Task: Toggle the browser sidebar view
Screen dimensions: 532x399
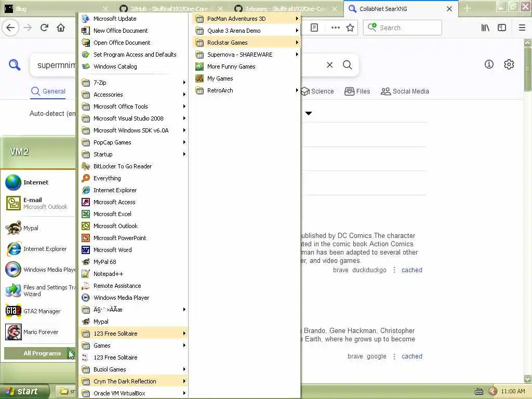Action: [x=502, y=28]
